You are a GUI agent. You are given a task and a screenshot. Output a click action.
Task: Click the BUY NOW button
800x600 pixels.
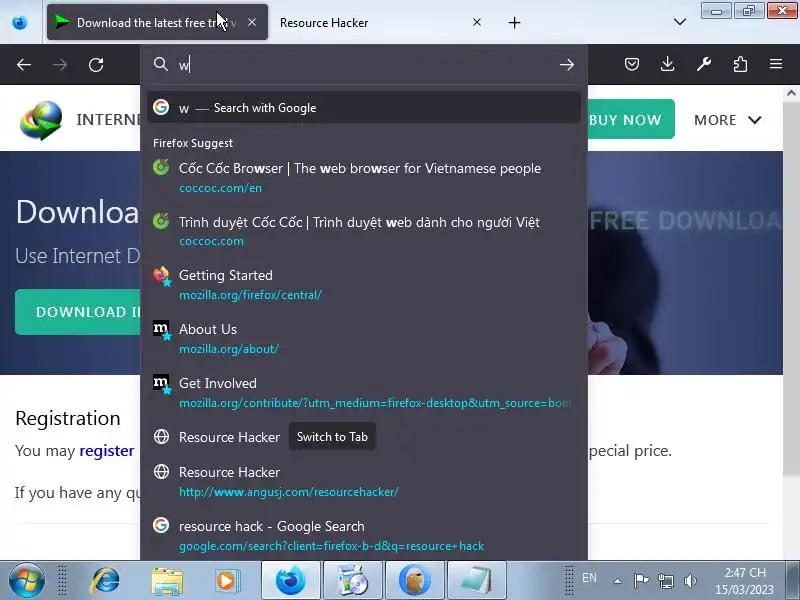click(631, 120)
